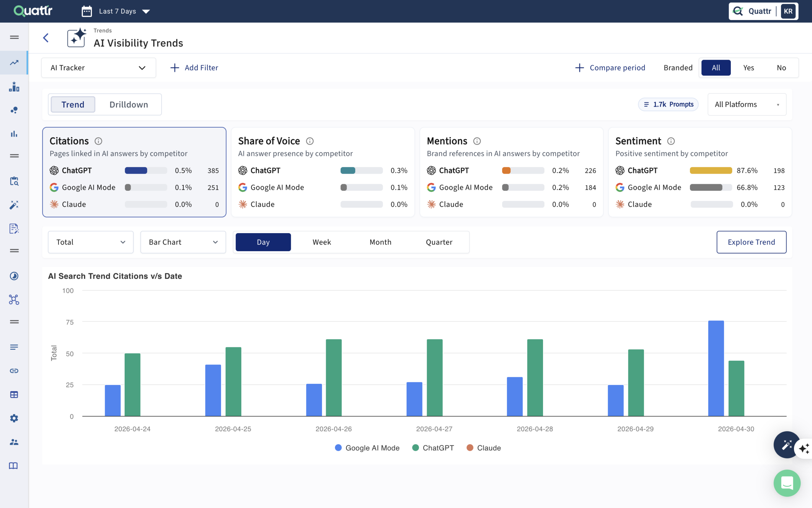Click the Share of Voice info icon
This screenshot has height=508, width=812.
[310, 141]
